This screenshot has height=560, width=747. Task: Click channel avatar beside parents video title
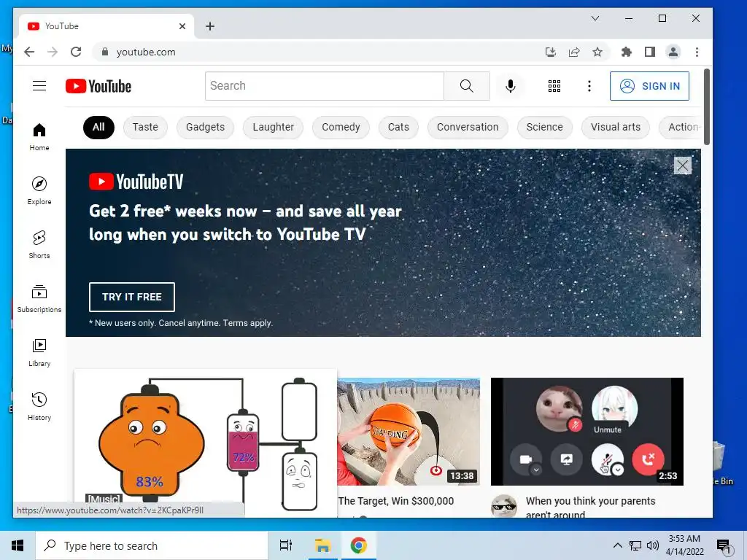point(504,506)
